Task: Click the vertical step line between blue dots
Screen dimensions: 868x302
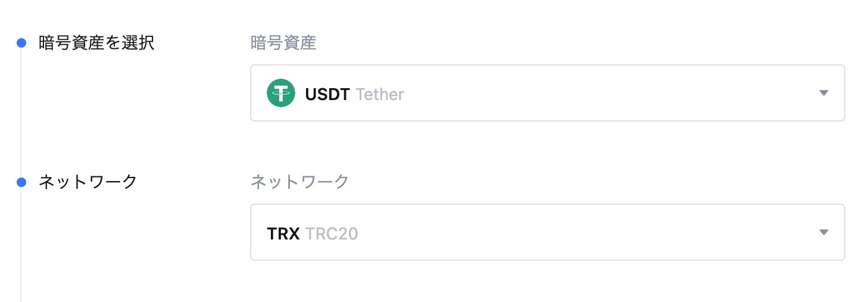Action: click(x=21, y=113)
